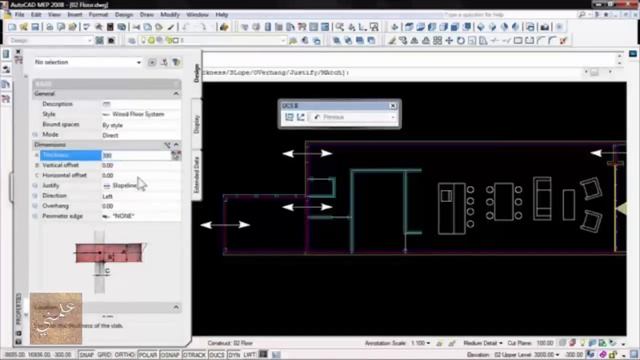Click the Plot (print) icon
This screenshot has width=640, height=360.
coord(49,27)
